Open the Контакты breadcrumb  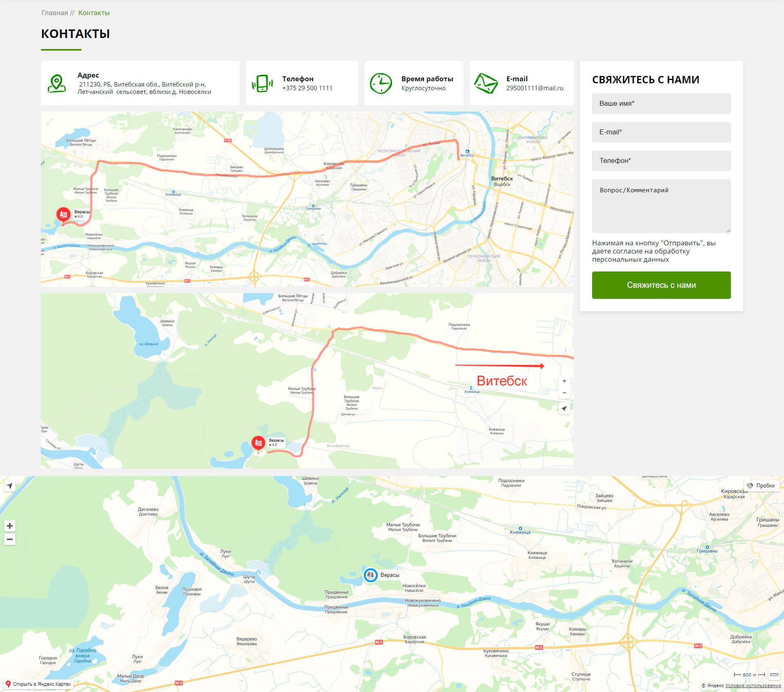pyautogui.click(x=94, y=13)
